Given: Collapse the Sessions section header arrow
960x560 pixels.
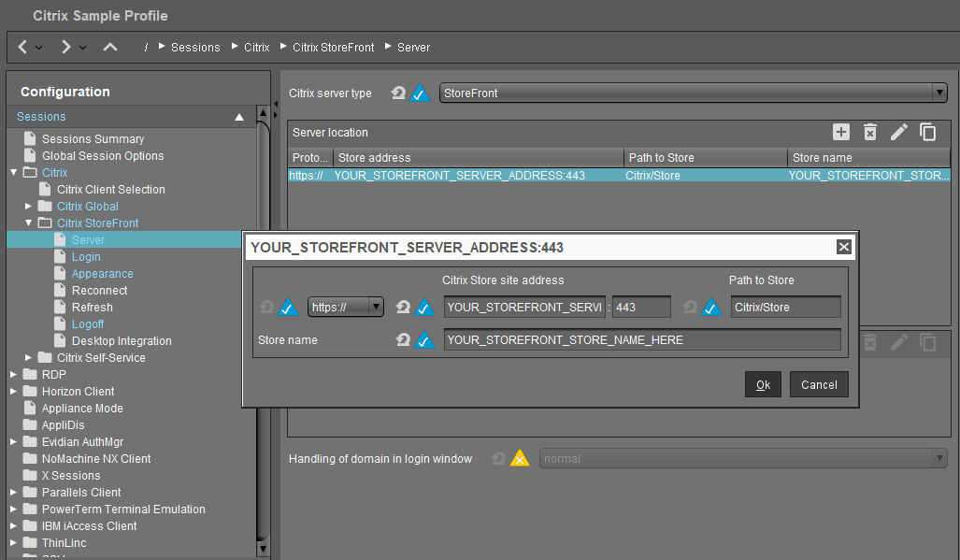Looking at the screenshot, I should tap(239, 117).
